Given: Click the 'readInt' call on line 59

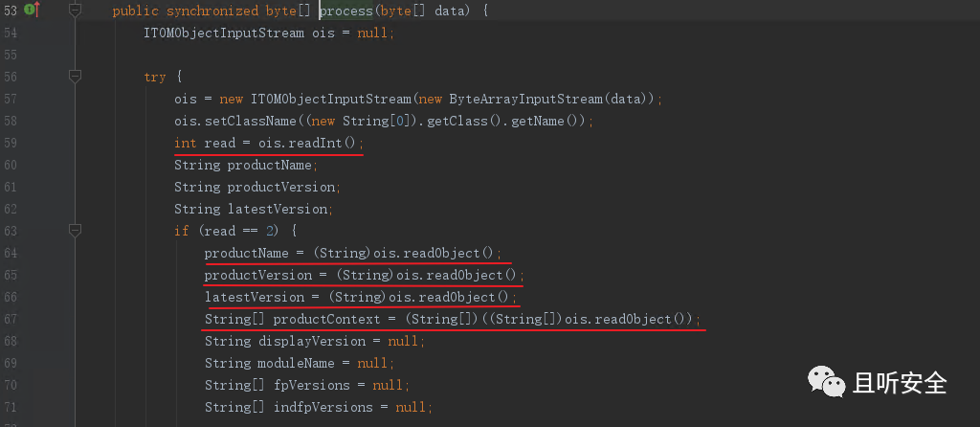Looking at the screenshot, I should pyautogui.click(x=316, y=144).
